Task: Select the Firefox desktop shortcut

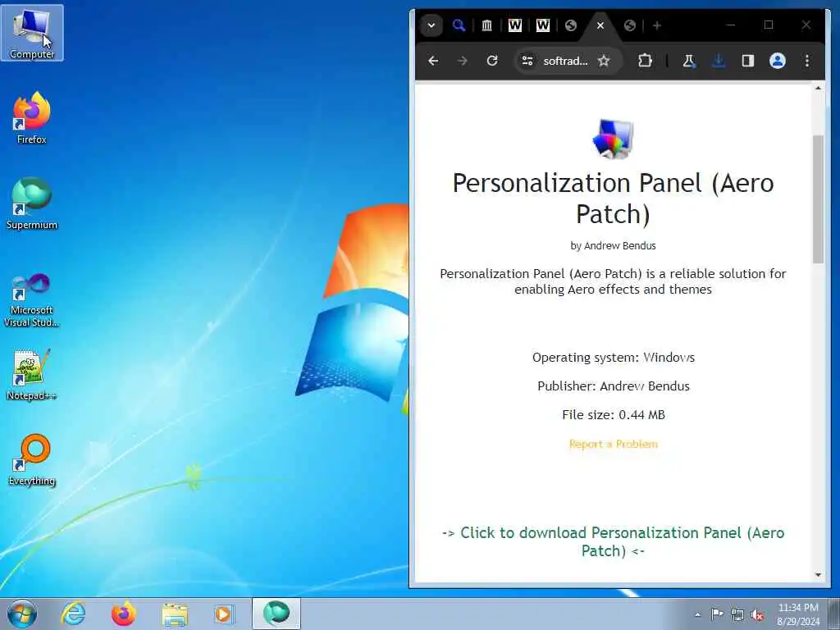Action: [32, 118]
